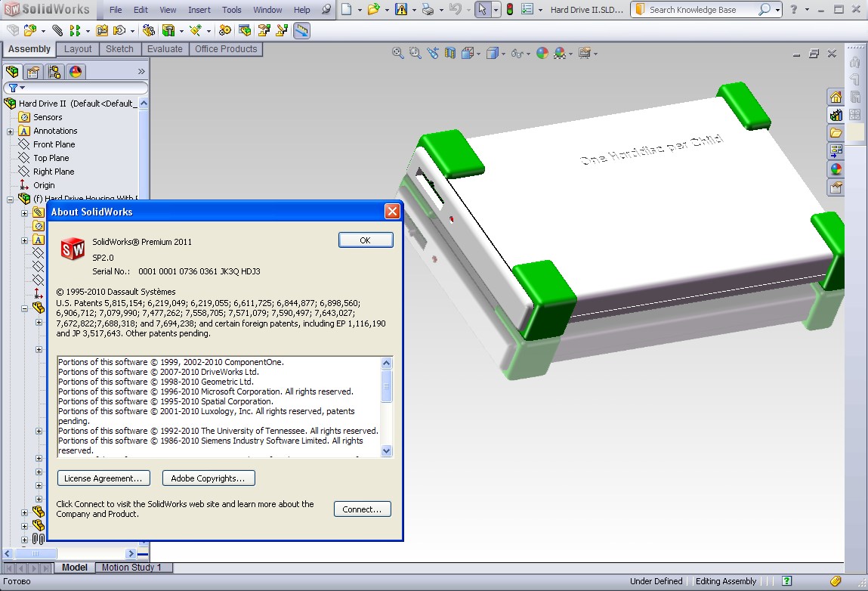Click the Rebuild traffic light icon
This screenshot has width=868, height=591.
coord(509,10)
